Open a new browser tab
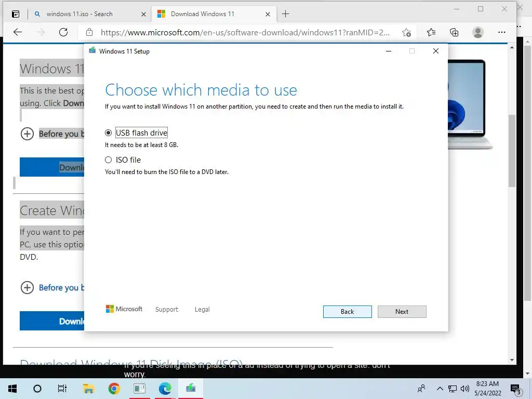 (x=286, y=14)
